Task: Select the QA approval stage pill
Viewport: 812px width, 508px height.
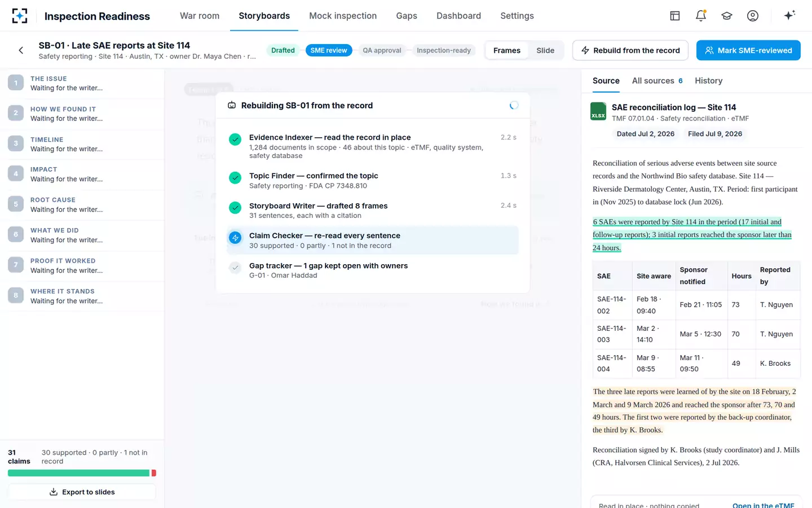Action: pos(382,50)
